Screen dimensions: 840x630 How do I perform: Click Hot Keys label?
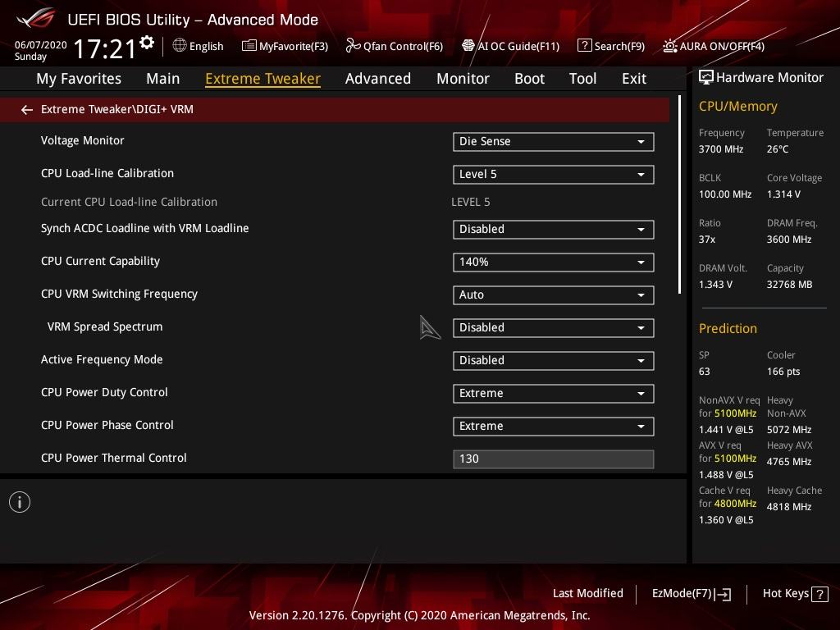coord(785,593)
